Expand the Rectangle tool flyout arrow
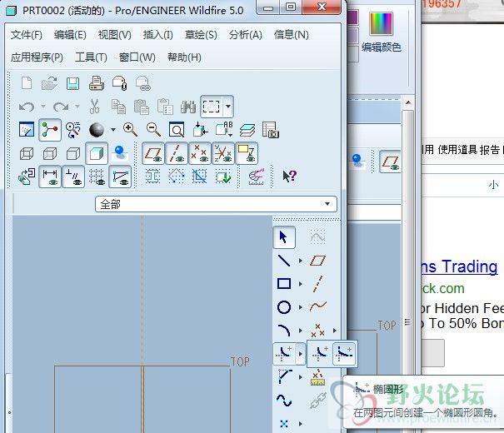The width and height of the screenshot is (504, 433). [x=301, y=284]
